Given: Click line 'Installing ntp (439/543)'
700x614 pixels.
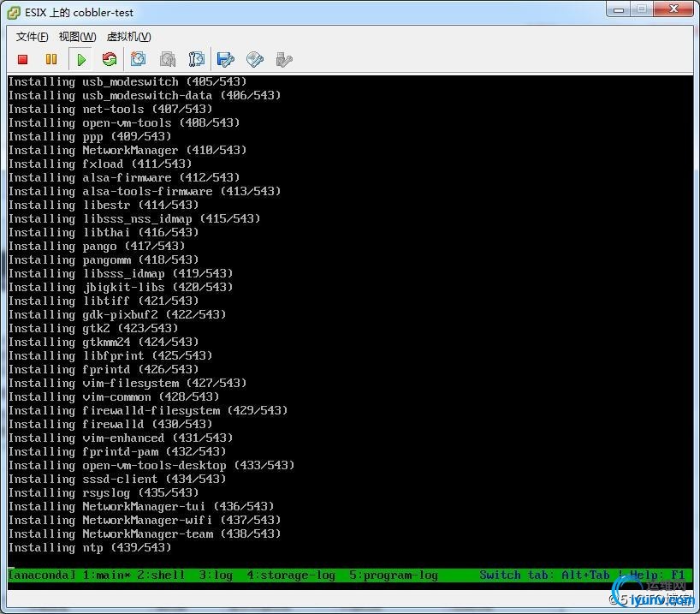Looking at the screenshot, I should (x=90, y=547).
